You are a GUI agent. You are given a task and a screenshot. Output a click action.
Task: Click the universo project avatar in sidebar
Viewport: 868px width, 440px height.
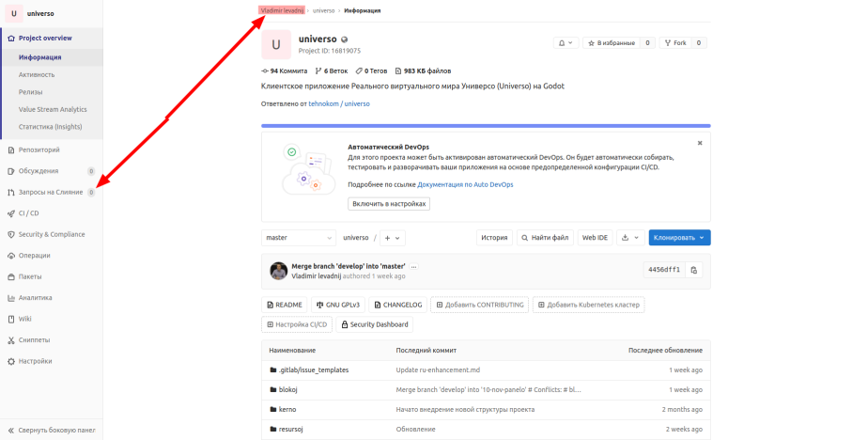(14, 13)
